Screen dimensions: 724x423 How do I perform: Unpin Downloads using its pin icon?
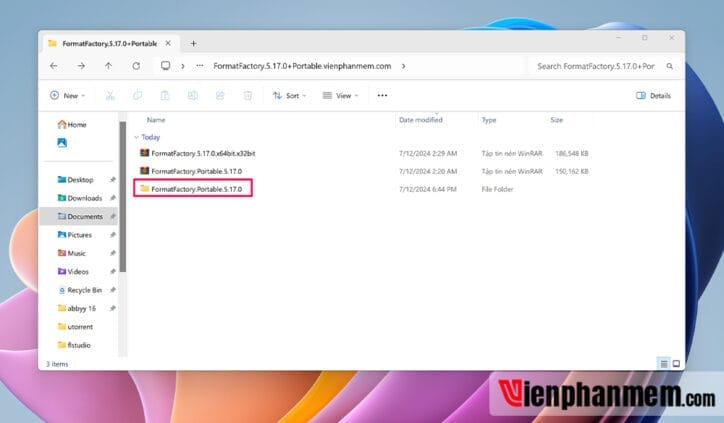tap(113, 198)
